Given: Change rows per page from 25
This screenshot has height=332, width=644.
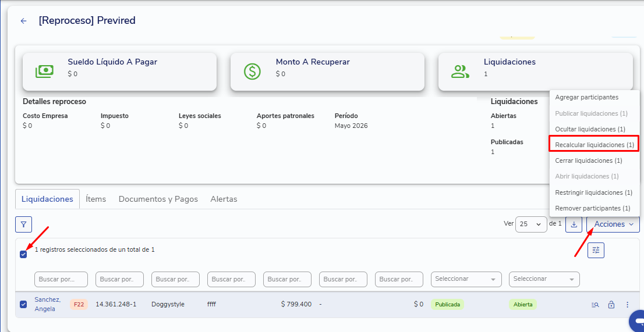Looking at the screenshot, I should 530,224.
